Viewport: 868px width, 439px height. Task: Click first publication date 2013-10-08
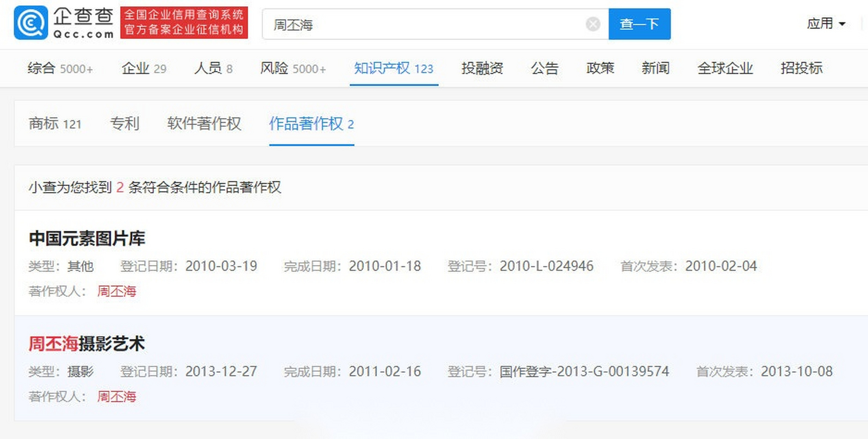797,371
